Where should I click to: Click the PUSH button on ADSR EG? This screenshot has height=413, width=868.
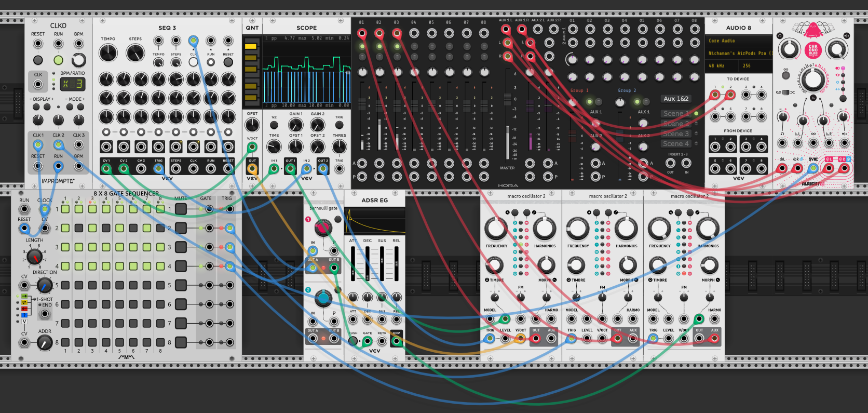tap(353, 341)
